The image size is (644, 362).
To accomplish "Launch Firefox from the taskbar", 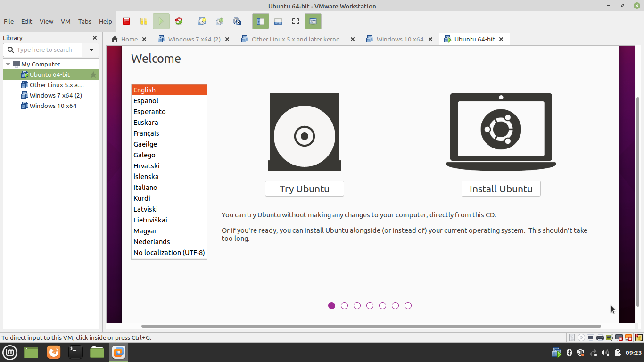I will click(x=54, y=352).
